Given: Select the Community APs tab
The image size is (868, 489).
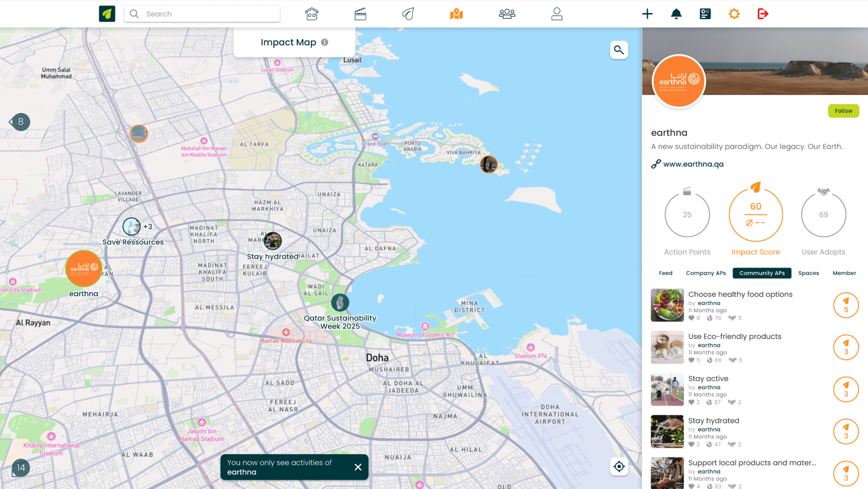Looking at the screenshot, I should click(762, 273).
